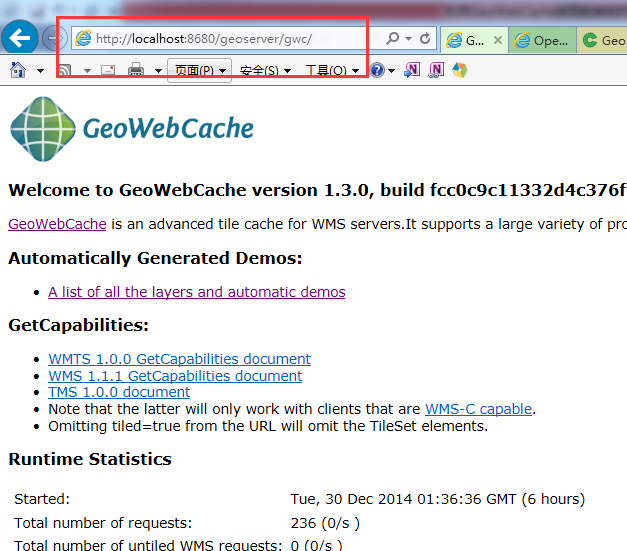This screenshot has height=551, width=627.
Task: Open the address bar search dropdown arrow
Action: [x=408, y=39]
